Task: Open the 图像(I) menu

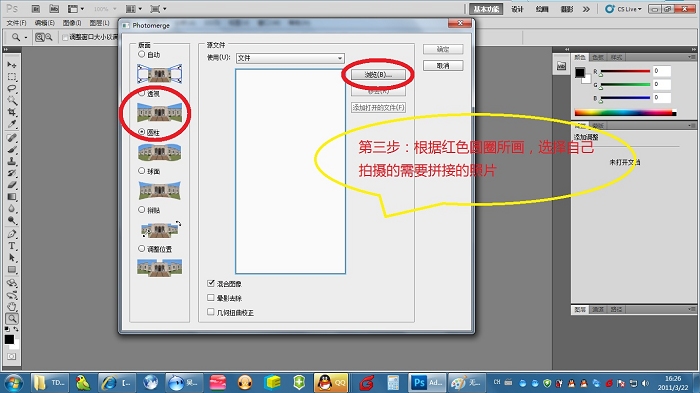Action: 71,23
